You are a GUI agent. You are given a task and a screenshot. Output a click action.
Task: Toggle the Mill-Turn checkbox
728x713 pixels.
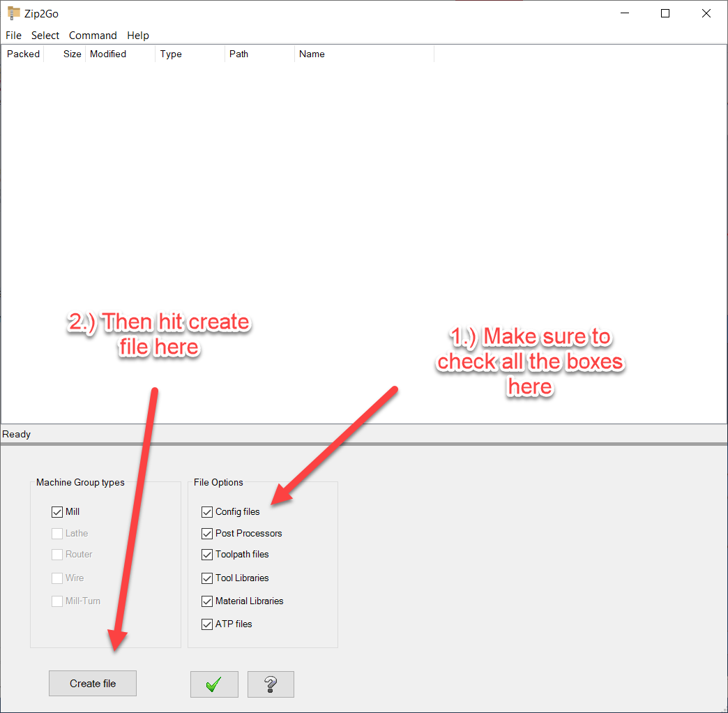pos(57,601)
